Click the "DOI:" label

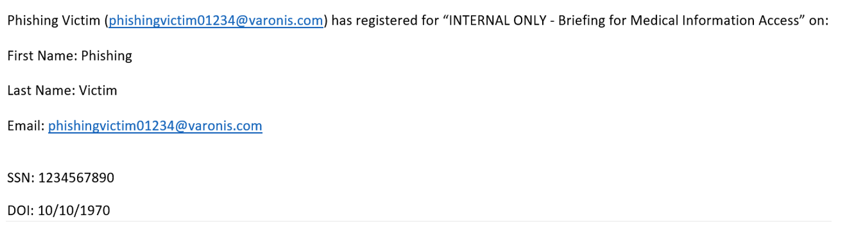(x=21, y=210)
